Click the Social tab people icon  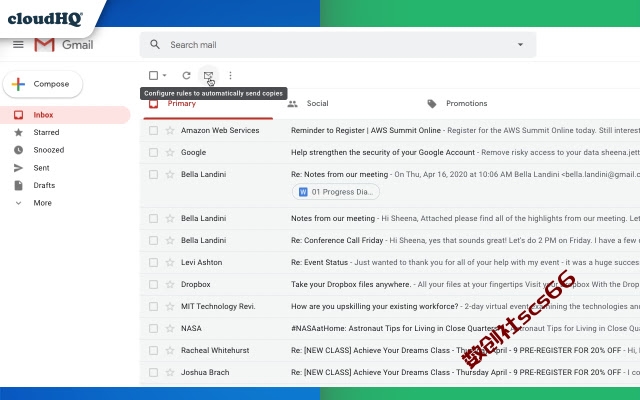click(292, 104)
